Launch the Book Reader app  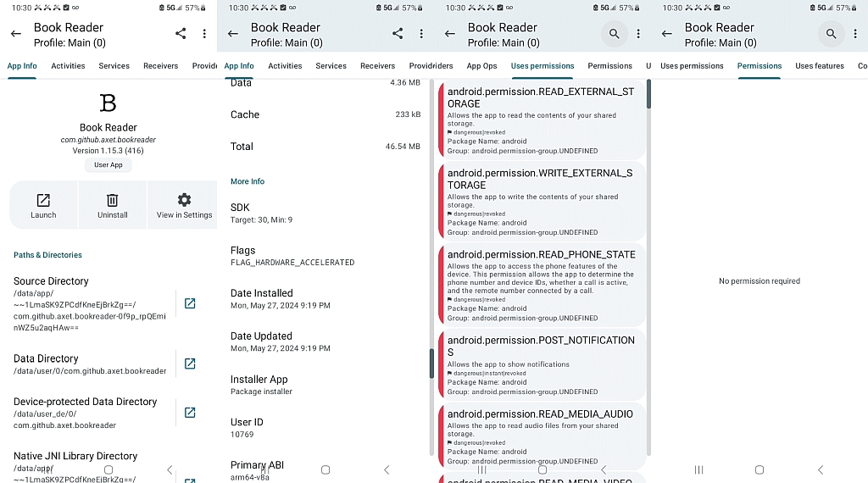(x=43, y=205)
